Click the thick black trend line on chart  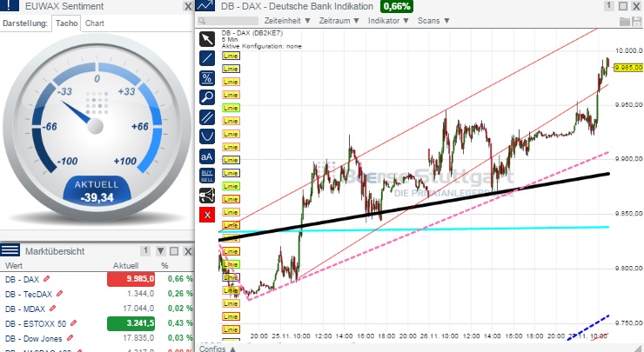click(414, 205)
